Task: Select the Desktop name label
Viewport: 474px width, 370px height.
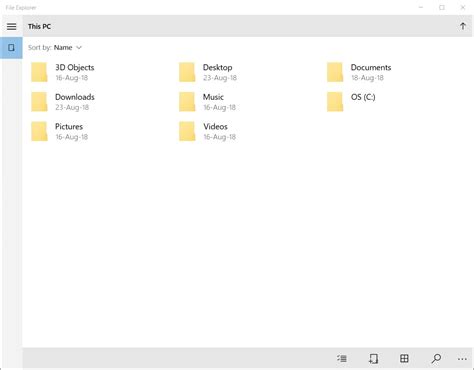Action: pos(218,68)
